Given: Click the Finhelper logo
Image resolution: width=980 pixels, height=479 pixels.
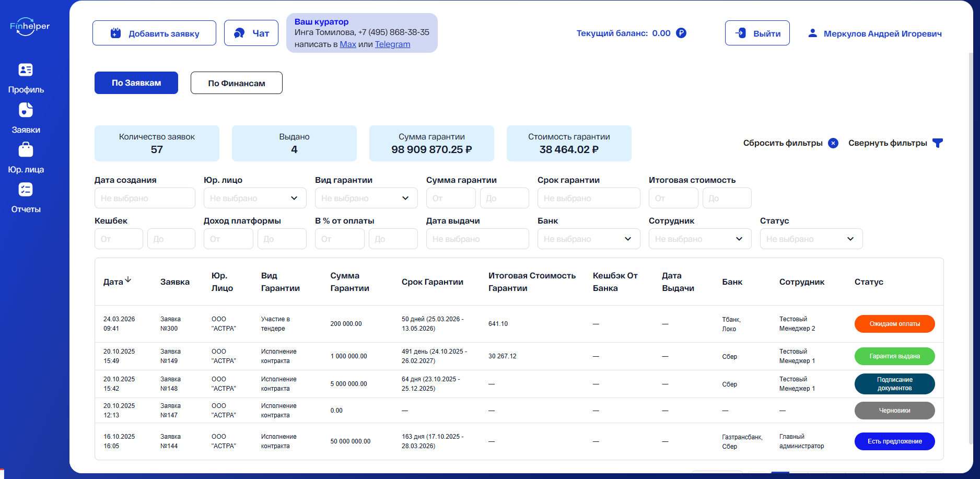Looking at the screenshot, I should pyautogui.click(x=30, y=26).
